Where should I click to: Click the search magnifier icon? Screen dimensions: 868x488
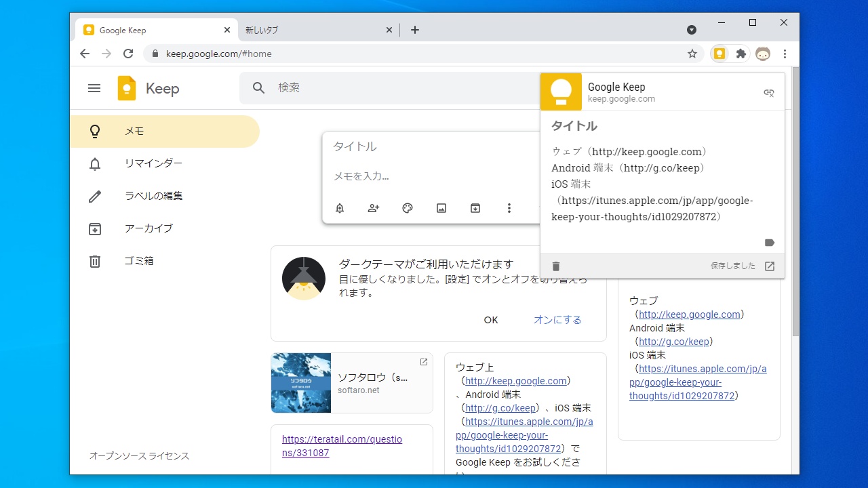click(x=259, y=87)
